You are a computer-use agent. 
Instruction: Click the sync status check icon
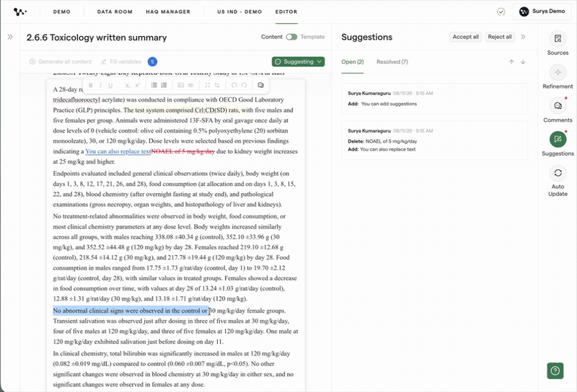point(501,12)
